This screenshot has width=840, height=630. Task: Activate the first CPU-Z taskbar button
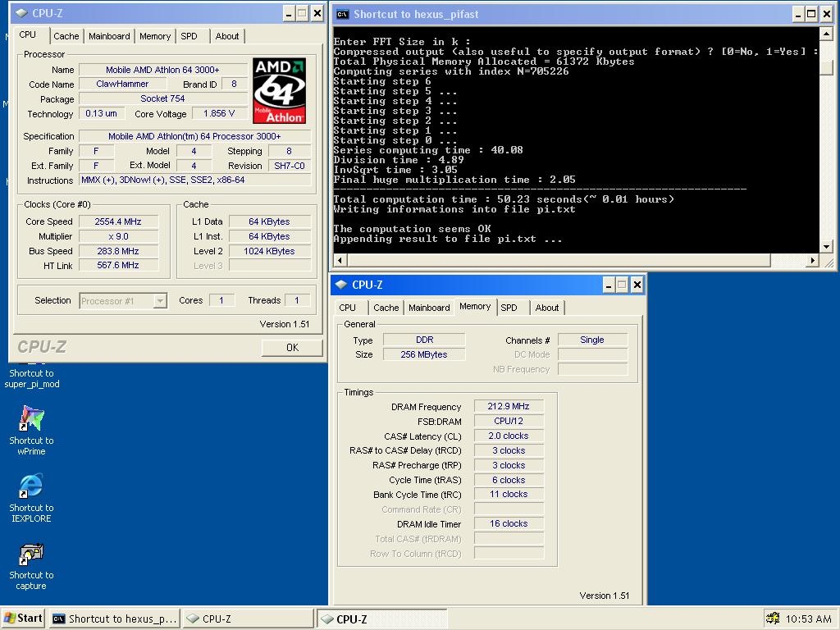tap(248, 619)
